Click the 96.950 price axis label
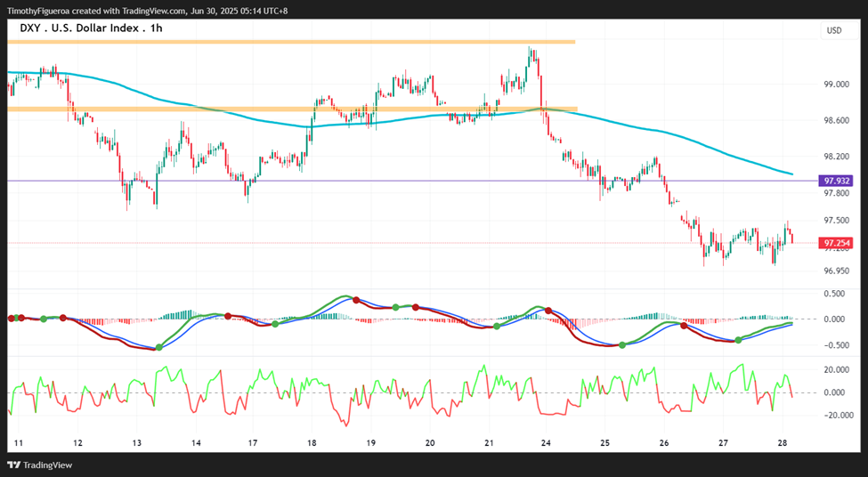The height and width of the screenshot is (477, 868). coord(837,271)
